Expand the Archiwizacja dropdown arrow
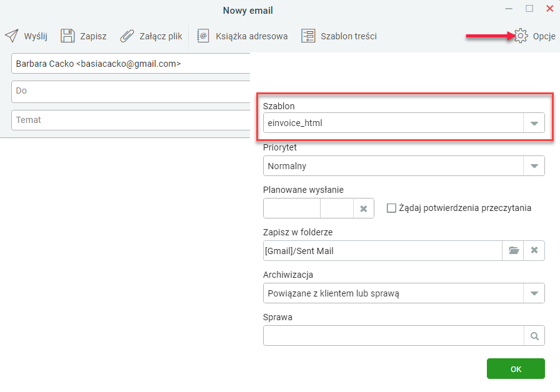Screen dimensions: 560x392 pyautogui.click(x=534, y=293)
